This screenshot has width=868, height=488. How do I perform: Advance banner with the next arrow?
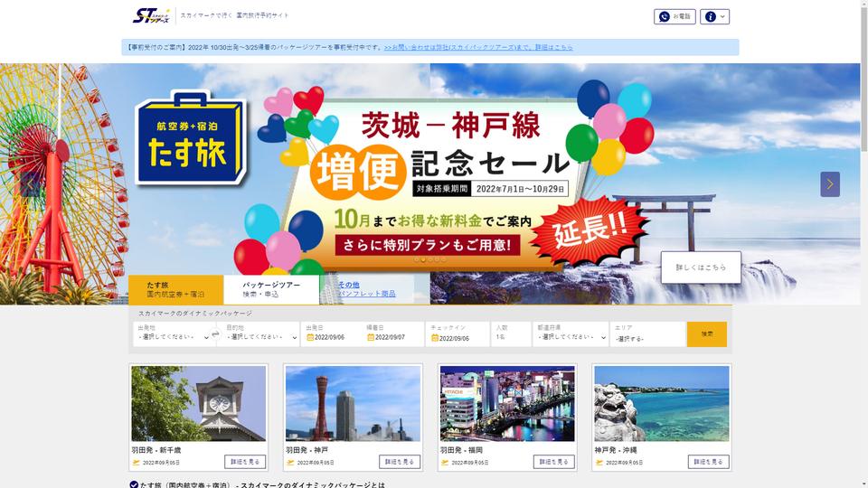pyautogui.click(x=830, y=184)
